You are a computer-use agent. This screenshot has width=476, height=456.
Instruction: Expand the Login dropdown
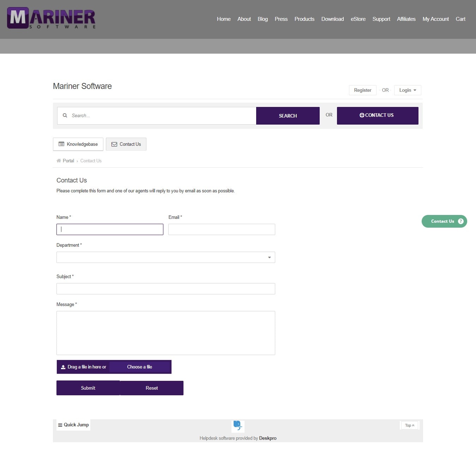(408, 90)
